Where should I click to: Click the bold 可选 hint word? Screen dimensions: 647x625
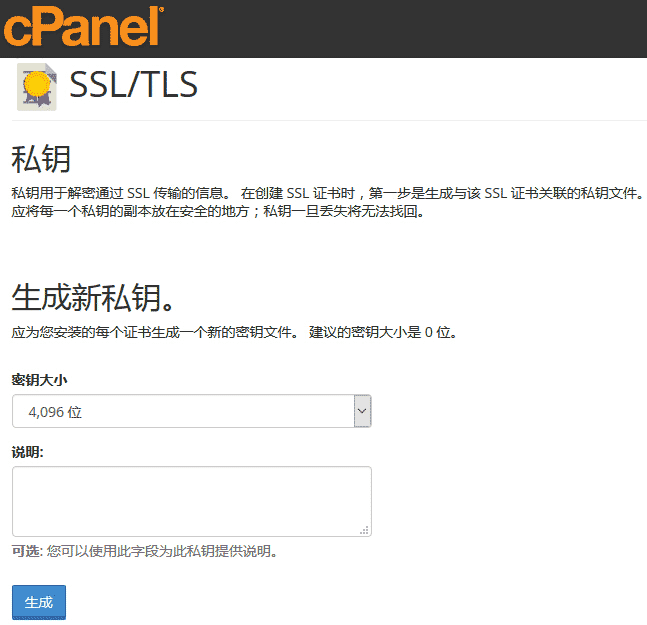coord(24,551)
